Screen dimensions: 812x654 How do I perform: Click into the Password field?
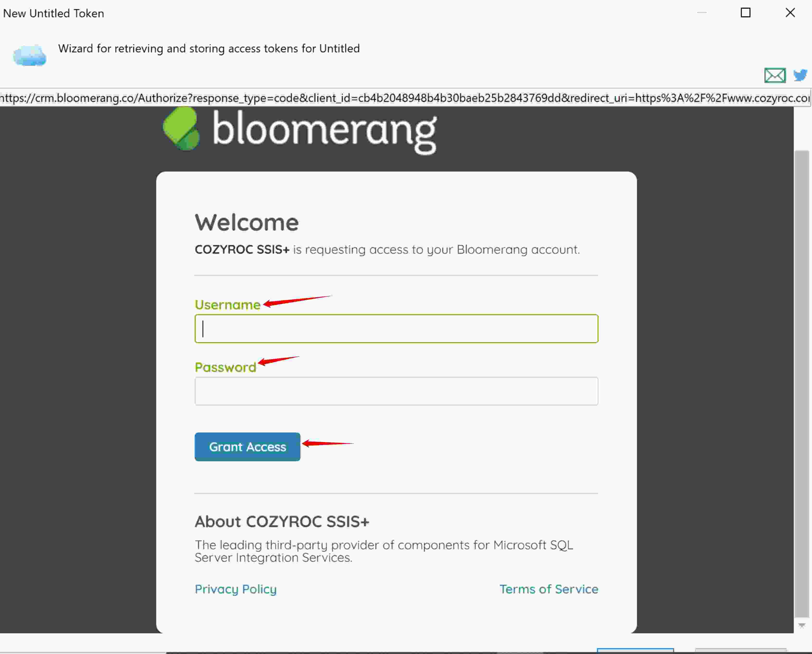pos(396,391)
